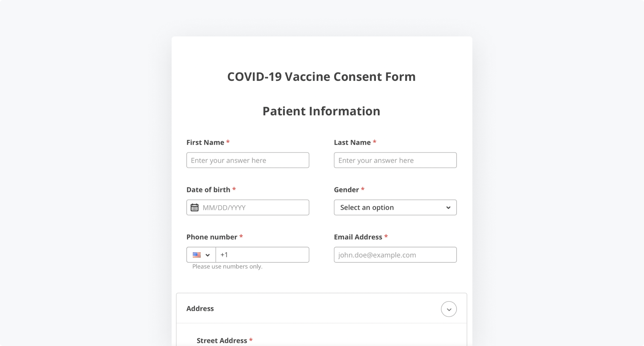This screenshot has height=346, width=644.
Task: Open the phone country code chevron
Action: (208, 255)
